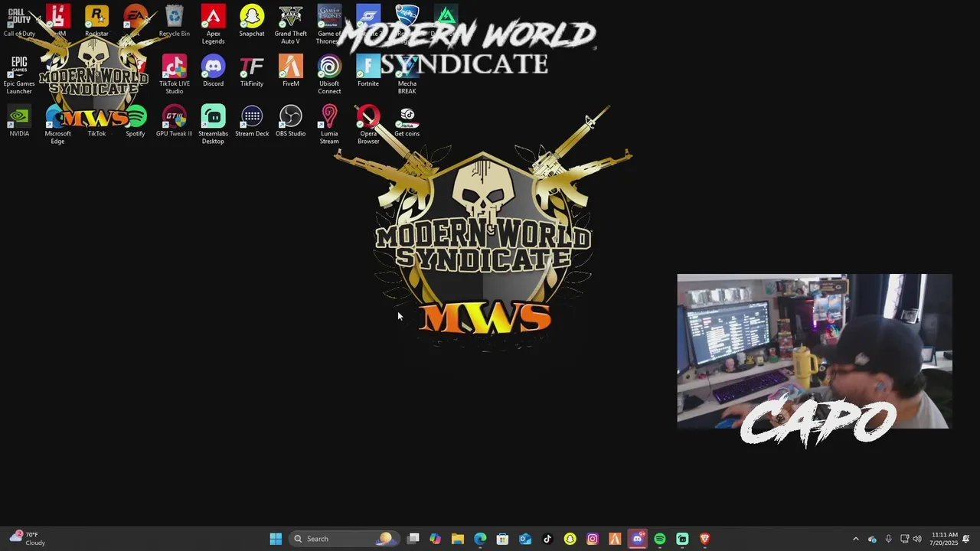980x551 pixels.
Task: Open the Recycle Bin
Action: click(x=175, y=21)
